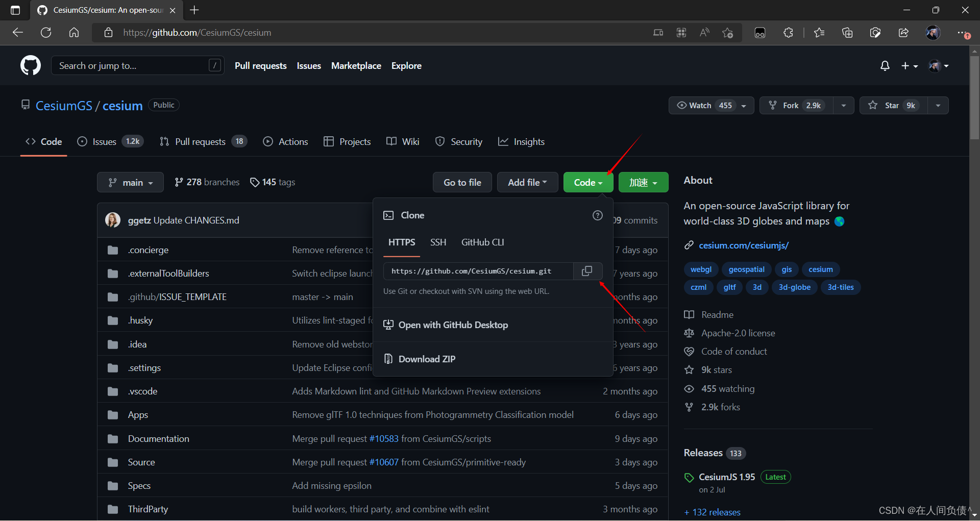980x521 pixels.
Task: Fork the repository button
Action: 796,105
